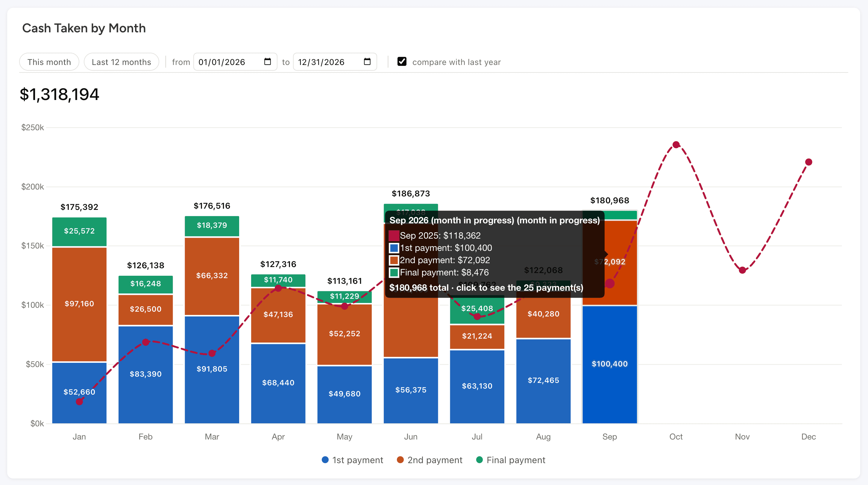This screenshot has width=868, height=485.
Task: Click the Sep $100,400 first payment bar
Action: pyautogui.click(x=610, y=365)
